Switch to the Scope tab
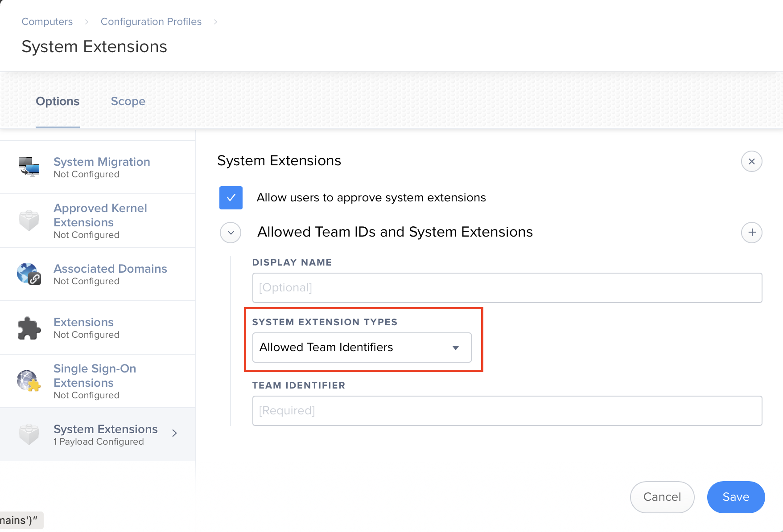 [128, 102]
